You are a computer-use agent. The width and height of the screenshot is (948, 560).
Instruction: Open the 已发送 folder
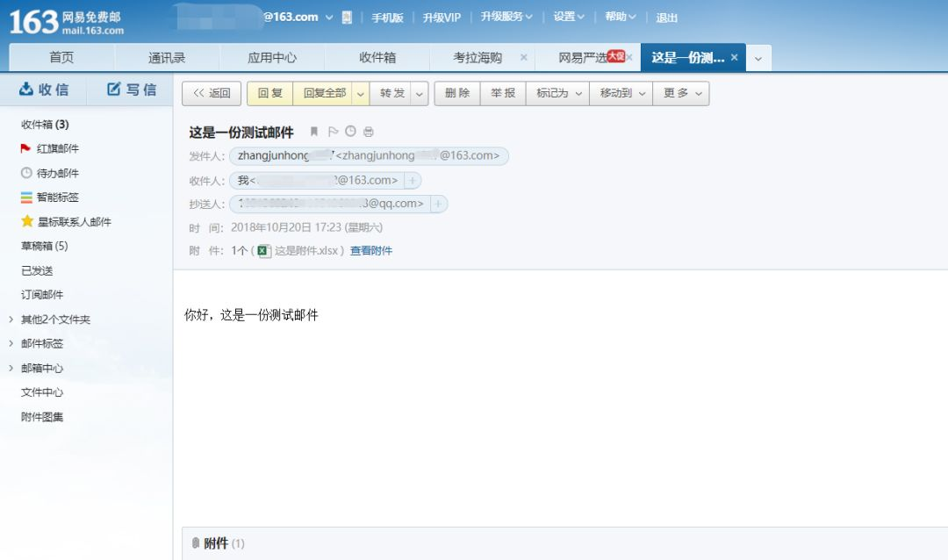pos(37,270)
